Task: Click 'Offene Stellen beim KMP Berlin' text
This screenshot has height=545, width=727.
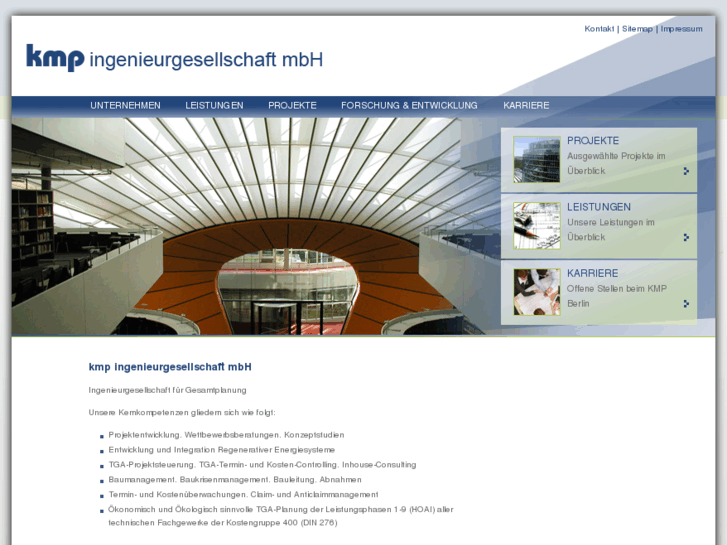Action: click(617, 296)
